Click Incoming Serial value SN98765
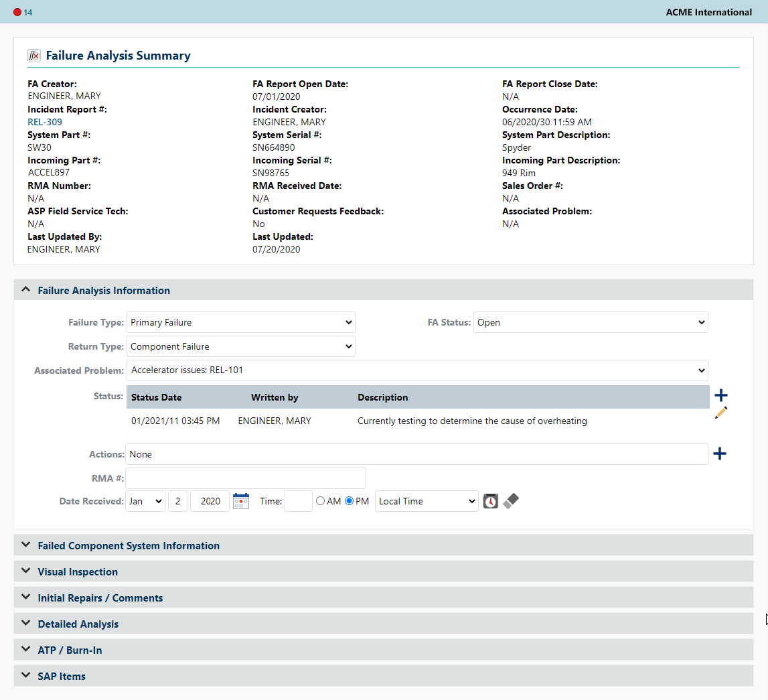The image size is (768, 700). point(271,173)
